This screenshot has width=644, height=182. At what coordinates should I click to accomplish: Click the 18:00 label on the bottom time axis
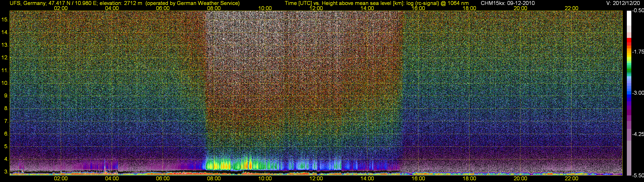(x=469, y=179)
